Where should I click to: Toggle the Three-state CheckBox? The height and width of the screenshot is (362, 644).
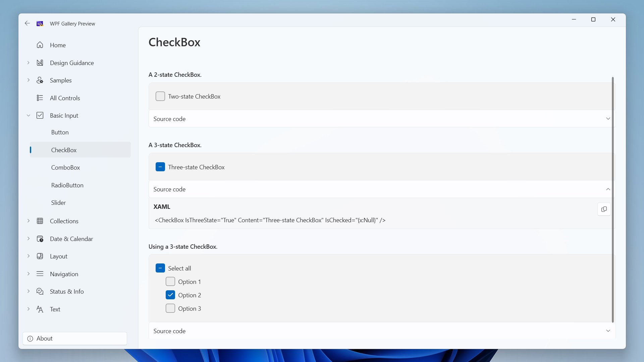[160, 167]
